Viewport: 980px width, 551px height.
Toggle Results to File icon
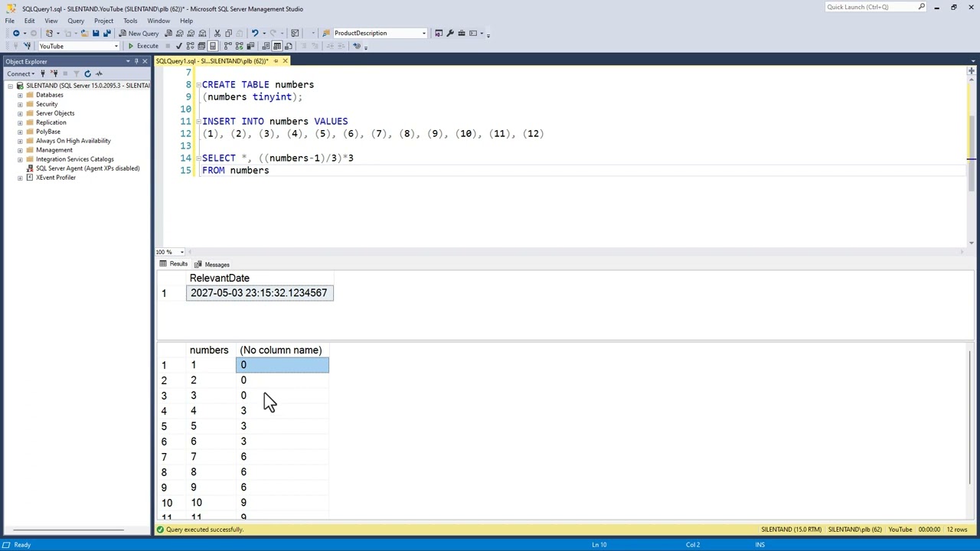[289, 46]
